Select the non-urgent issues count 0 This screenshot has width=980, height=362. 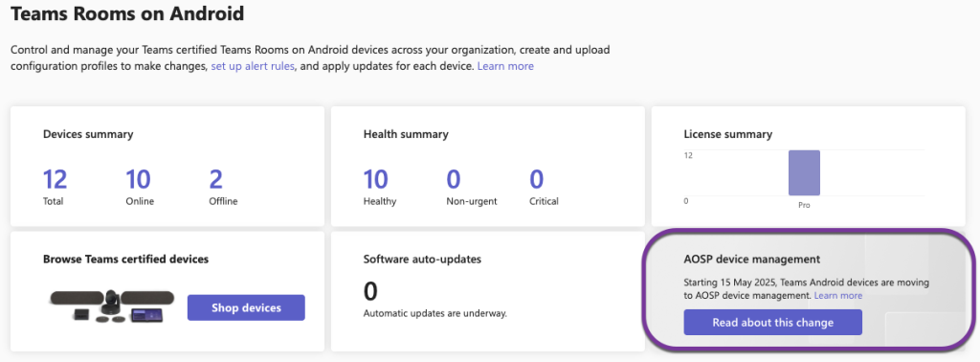(x=453, y=180)
